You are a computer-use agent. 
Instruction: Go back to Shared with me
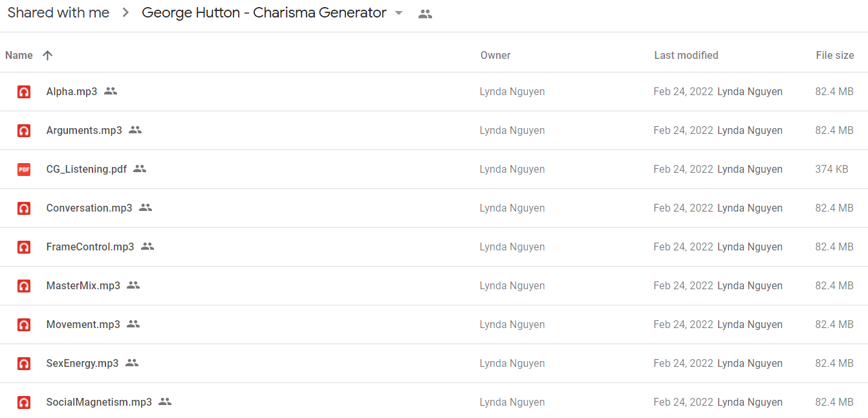click(58, 13)
